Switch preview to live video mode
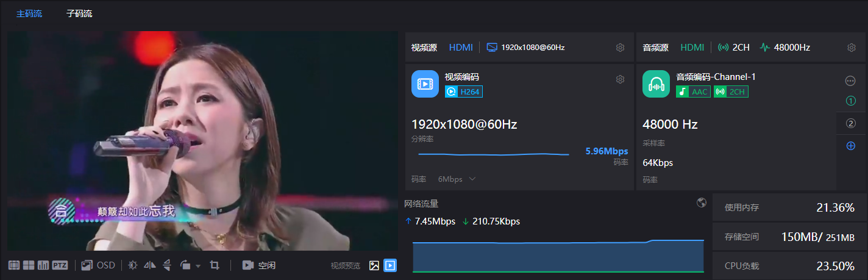 pyautogui.click(x=390, y=265)
